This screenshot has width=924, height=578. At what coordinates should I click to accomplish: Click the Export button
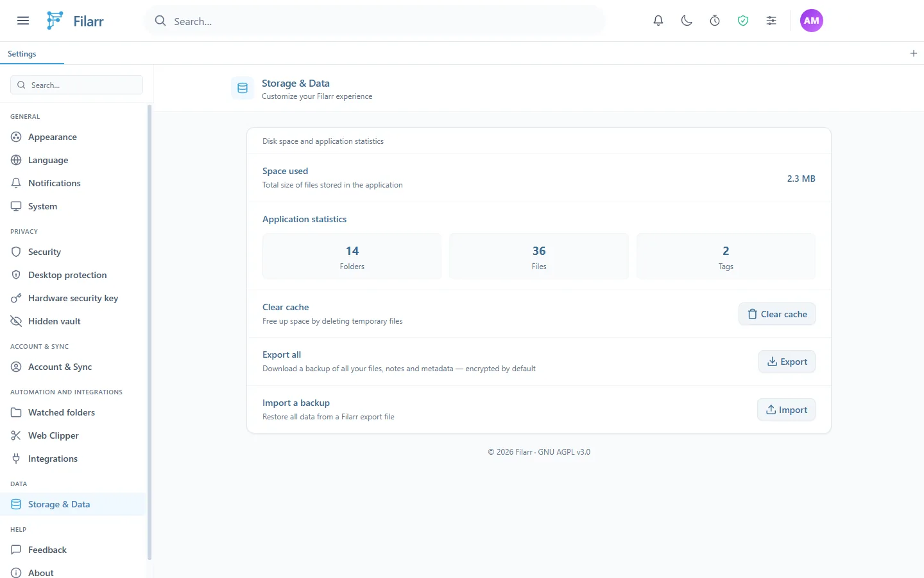point(787,362)
